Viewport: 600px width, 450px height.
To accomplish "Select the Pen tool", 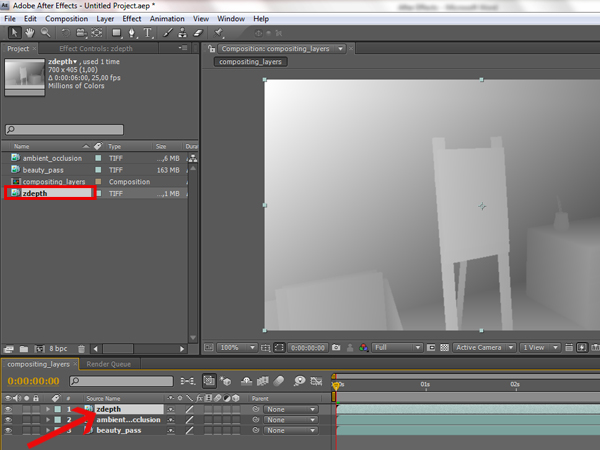I will pyautogui.click(x=130, y=33).
